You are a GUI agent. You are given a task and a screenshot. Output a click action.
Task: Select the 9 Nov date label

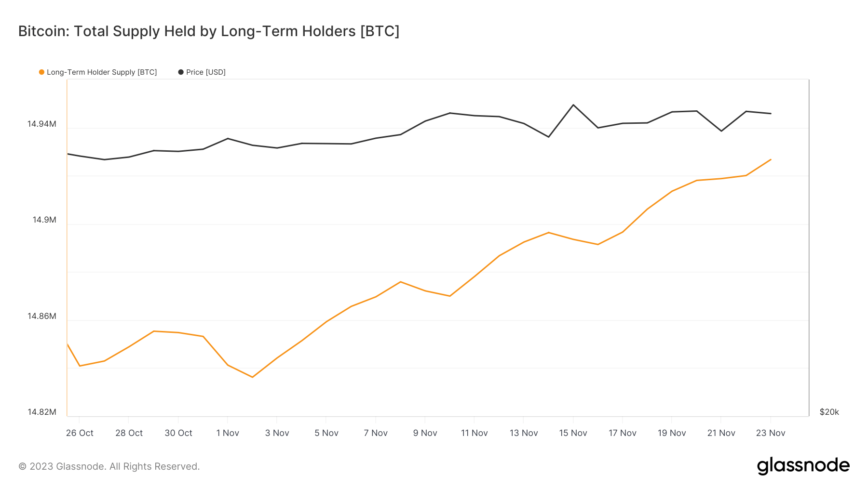tap(425, 433)
